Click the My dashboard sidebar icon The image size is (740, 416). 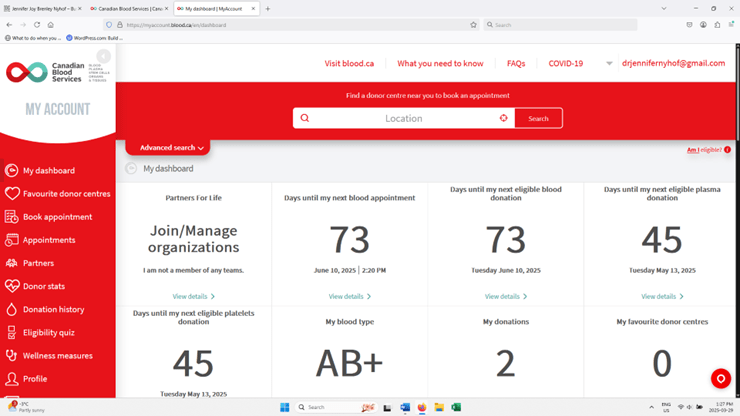click(12, 171)
